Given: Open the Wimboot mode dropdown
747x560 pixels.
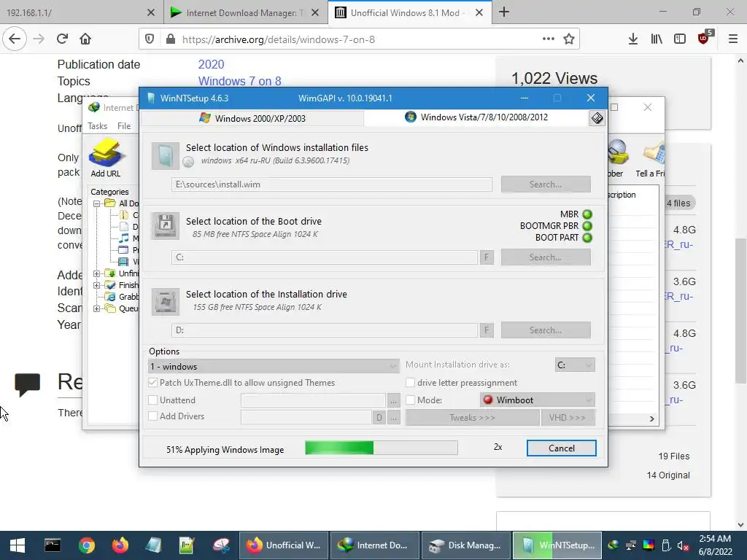Looking at the screenshot, I should tap(538, 400).
